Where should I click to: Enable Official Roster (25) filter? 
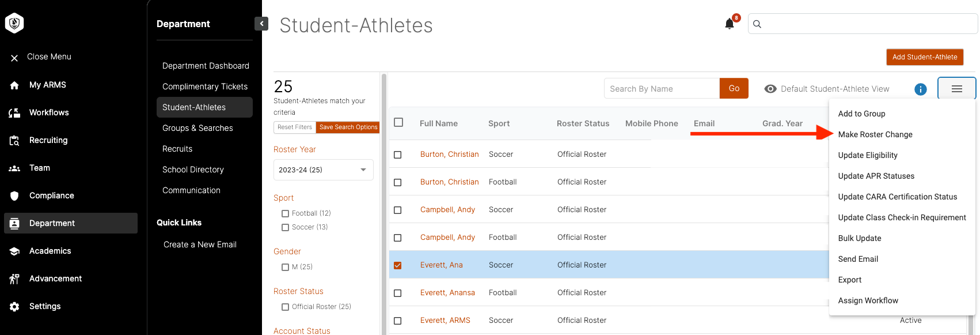[x=285, y=307]
